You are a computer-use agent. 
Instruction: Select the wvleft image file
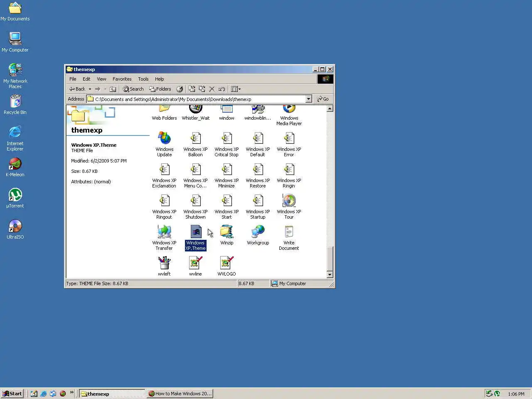click(165, 266)
